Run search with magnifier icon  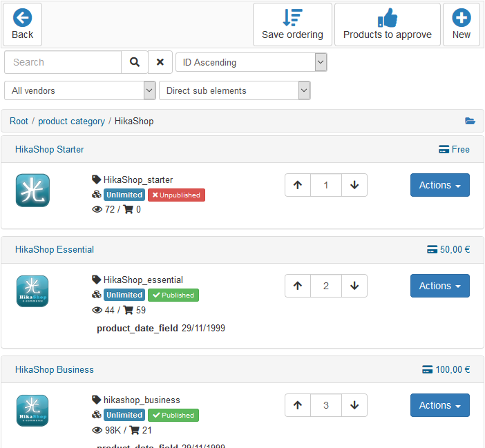(135, 62)
